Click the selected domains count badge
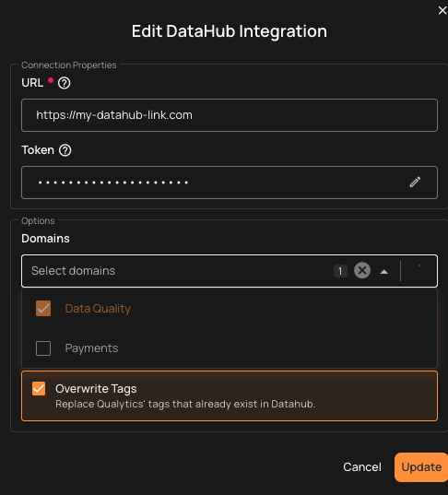448x495 pixels. click(340, 271)
